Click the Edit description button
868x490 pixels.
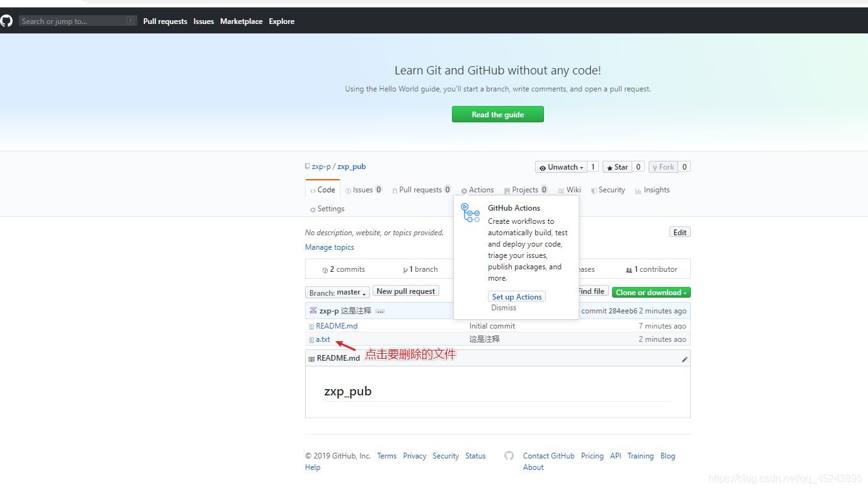tap(680, 232)
